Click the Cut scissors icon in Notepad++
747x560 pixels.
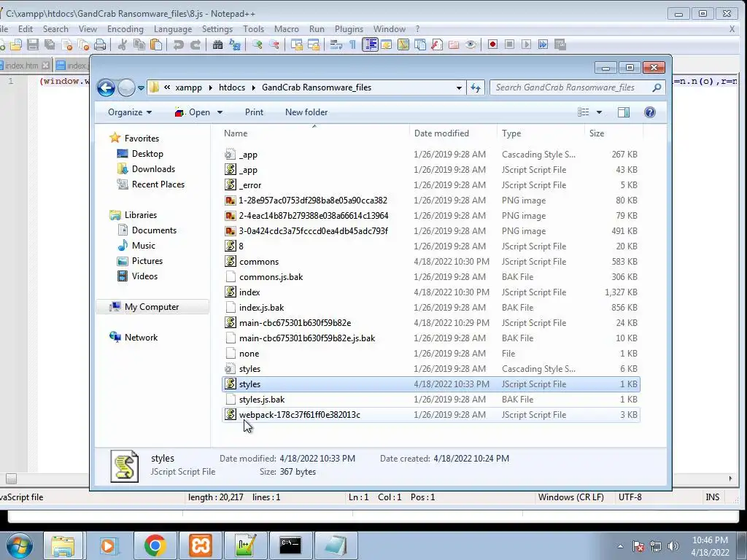click(x=123, y=44)
